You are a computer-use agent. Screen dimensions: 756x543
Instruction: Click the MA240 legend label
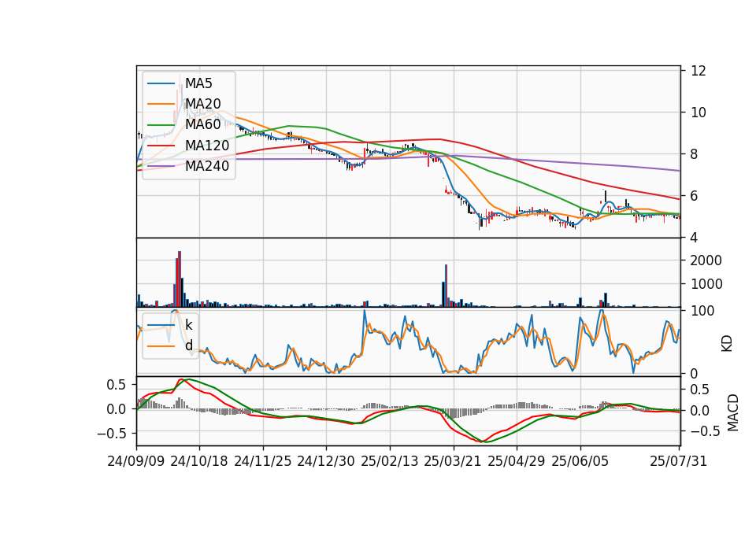[x=207, y=166]
